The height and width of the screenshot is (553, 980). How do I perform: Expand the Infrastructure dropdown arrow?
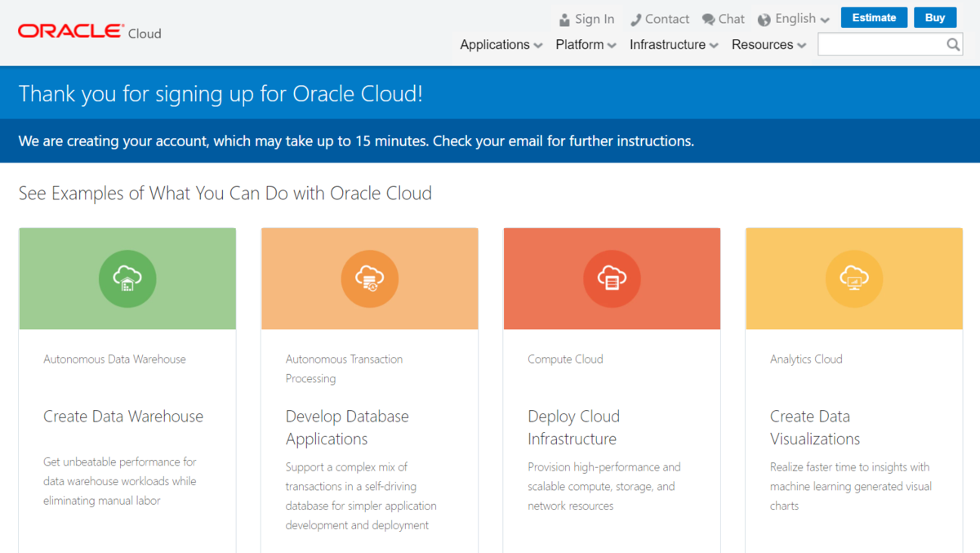(714, 46)
